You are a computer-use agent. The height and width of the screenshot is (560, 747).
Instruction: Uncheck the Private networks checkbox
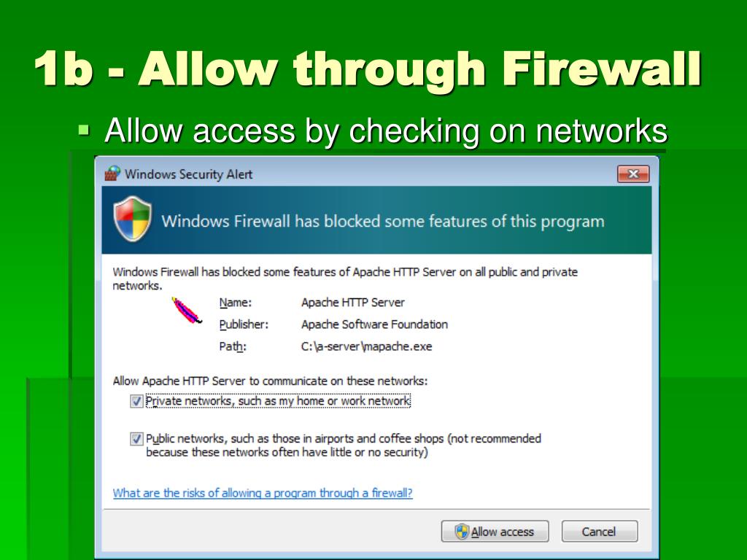coord(136,402)
